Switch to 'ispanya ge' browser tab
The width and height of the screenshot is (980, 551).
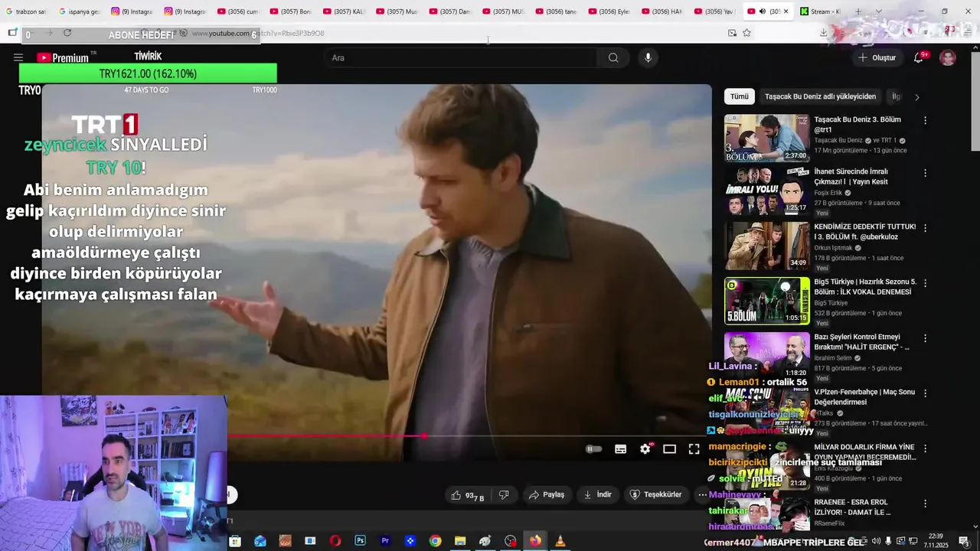[80, 11]
